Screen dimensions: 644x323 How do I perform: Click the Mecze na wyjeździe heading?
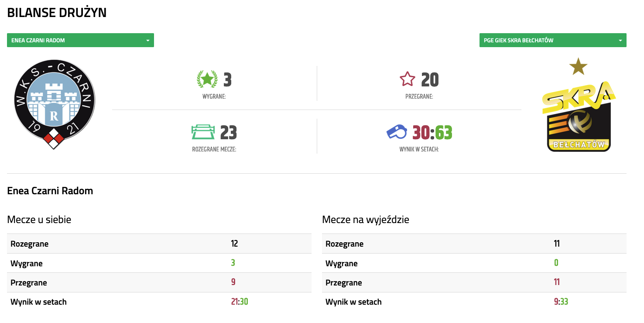pos(366,220)
